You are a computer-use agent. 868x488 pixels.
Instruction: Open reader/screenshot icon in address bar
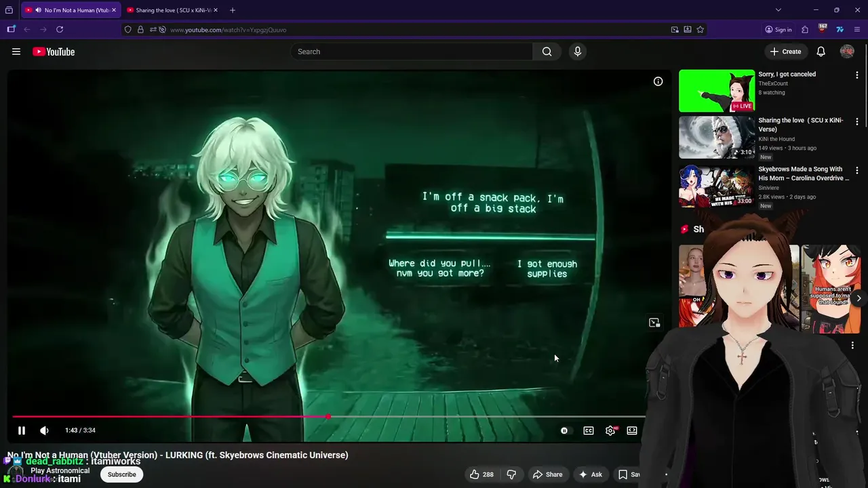688,30
